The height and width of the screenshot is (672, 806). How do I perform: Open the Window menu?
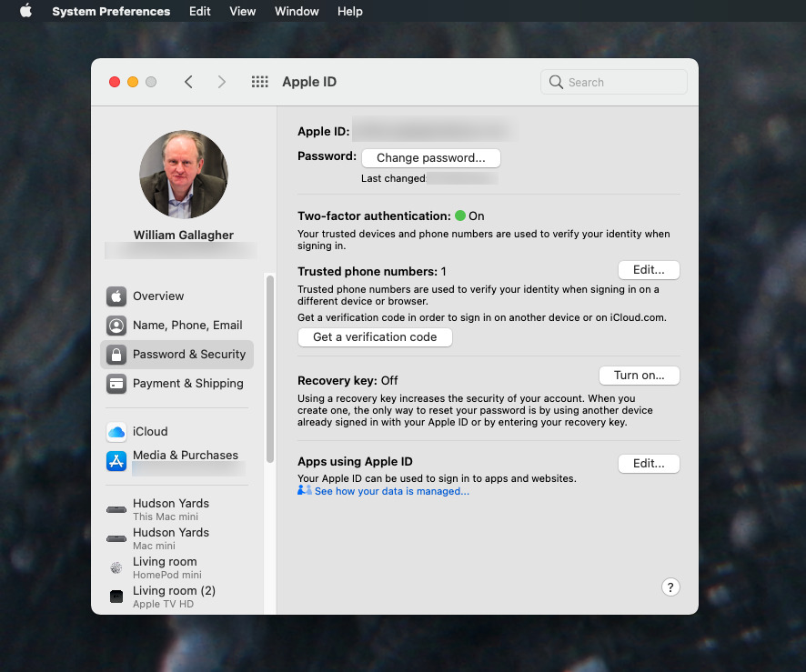point(296,11)
